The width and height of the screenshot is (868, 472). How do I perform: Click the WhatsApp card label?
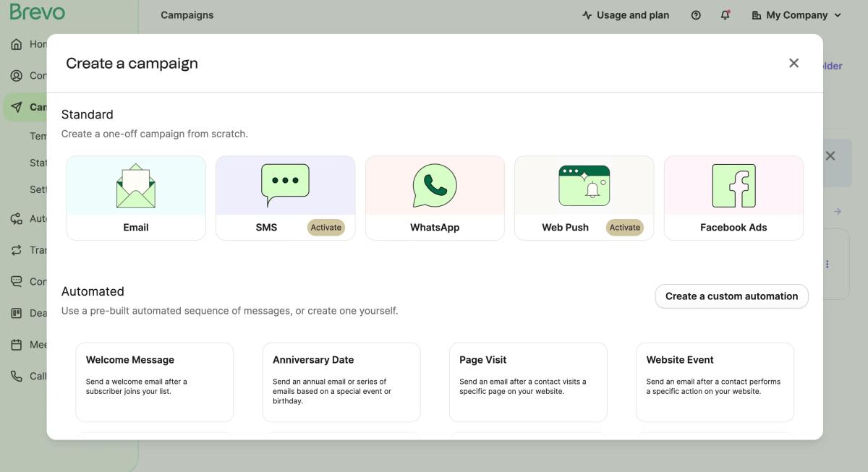click(x=435, y=227)
